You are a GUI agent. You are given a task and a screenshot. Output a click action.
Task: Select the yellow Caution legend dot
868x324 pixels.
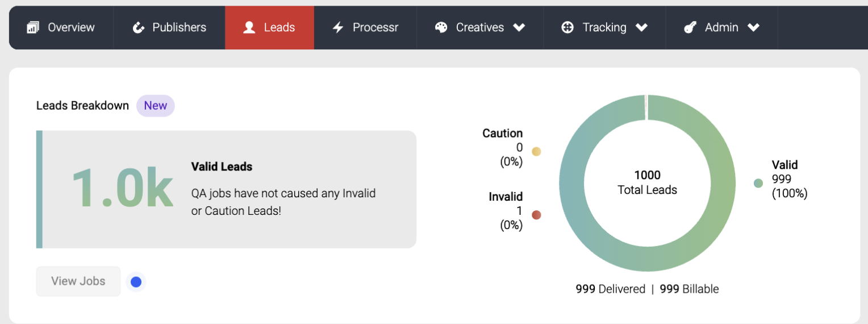click(536, 151)
